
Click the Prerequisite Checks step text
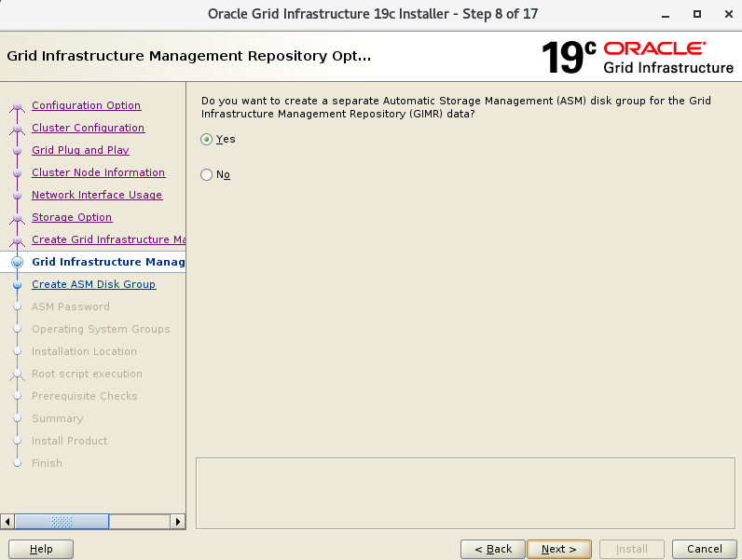tap(85, 396)
